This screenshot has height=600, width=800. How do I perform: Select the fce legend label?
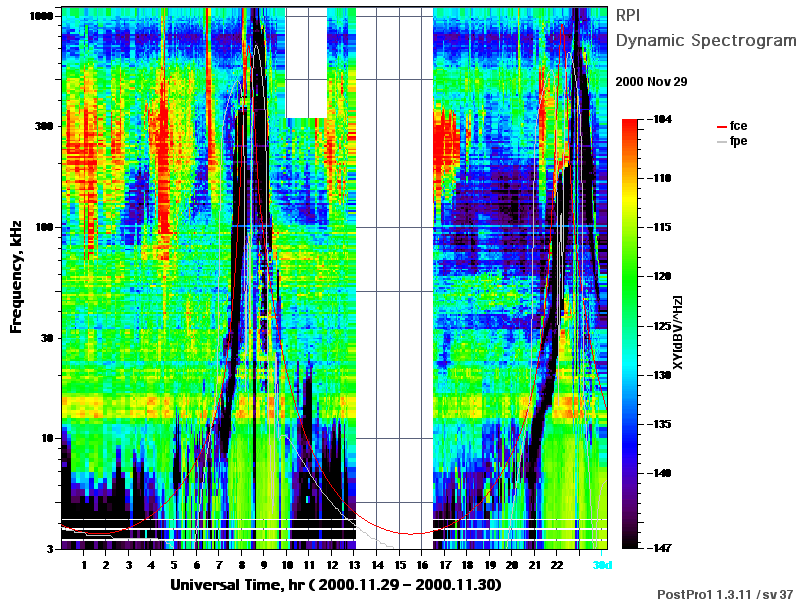[738, 126]
